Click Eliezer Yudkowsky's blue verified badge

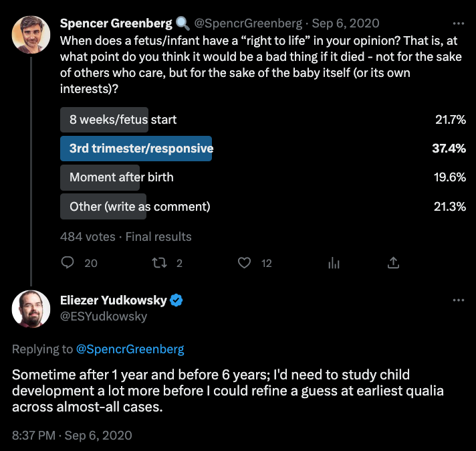[x=176, y=300]
